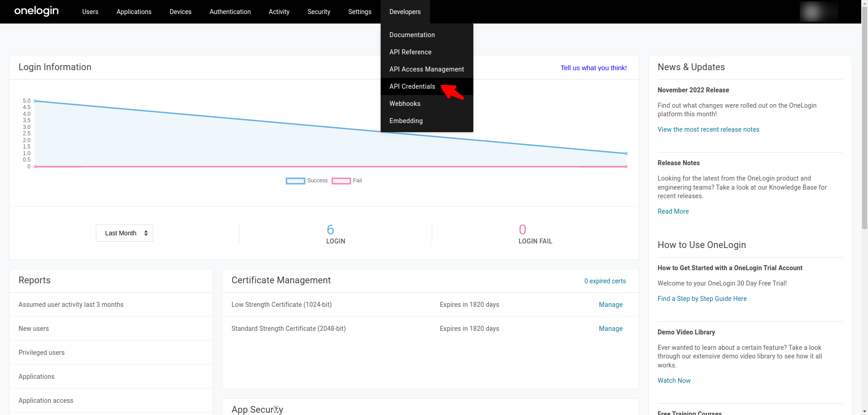
Task: Open the Last Month period dropdown
Action: tap(124, 233)
